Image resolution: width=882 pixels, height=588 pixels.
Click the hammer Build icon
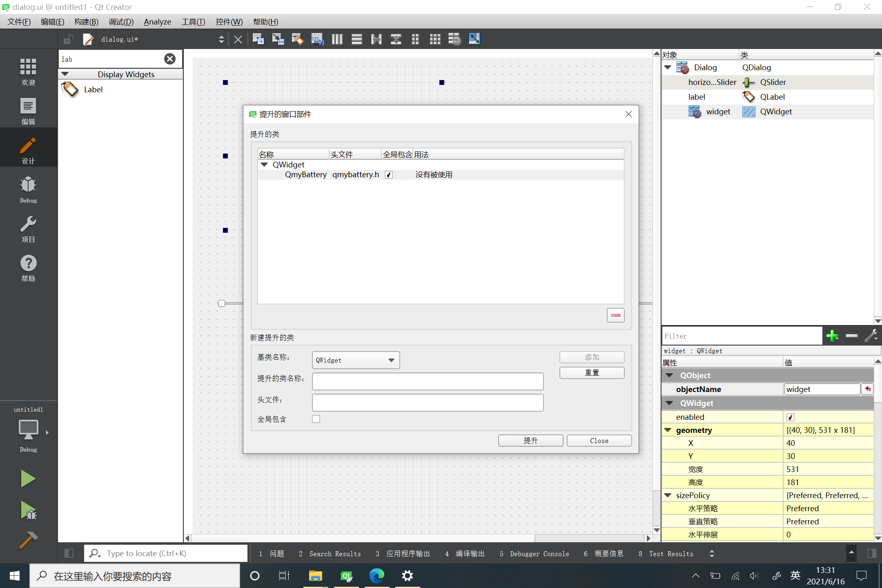click(28, 540)
